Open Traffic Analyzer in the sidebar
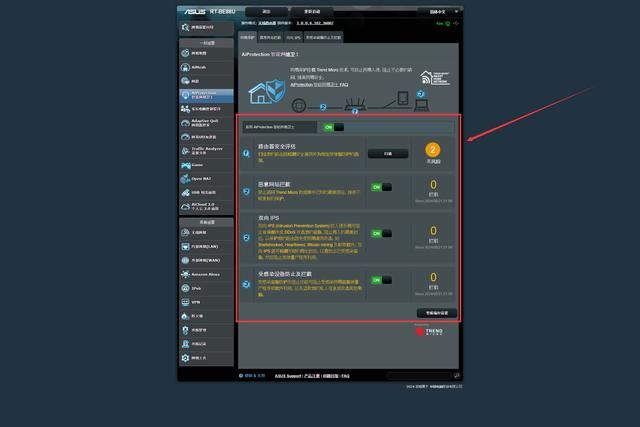Image resolution: width=640 pixels, height=427 pixels. point(205,150)
